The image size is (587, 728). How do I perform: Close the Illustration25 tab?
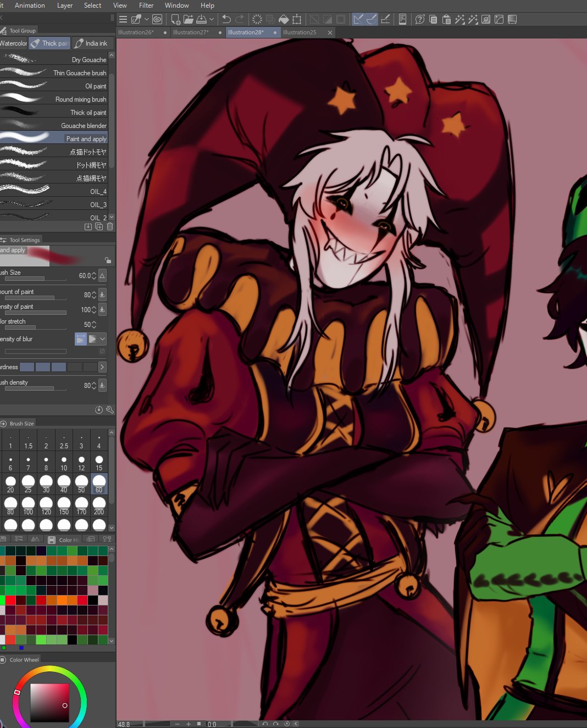[x=330, y=33]
